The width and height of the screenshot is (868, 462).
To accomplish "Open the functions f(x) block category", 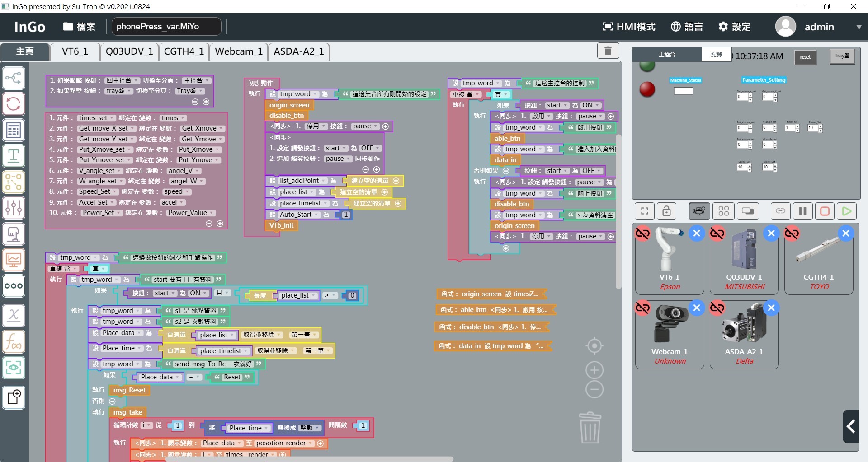I will coord(14,341).
